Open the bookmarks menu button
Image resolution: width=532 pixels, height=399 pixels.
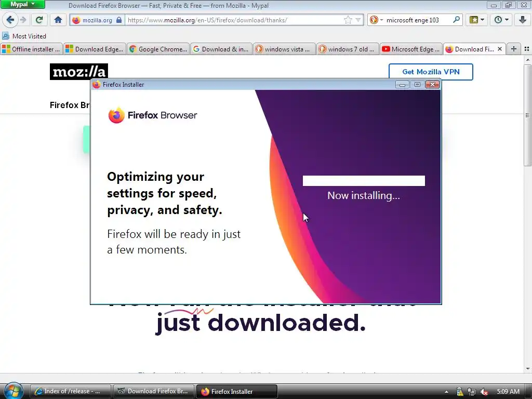tap(477, 20)
